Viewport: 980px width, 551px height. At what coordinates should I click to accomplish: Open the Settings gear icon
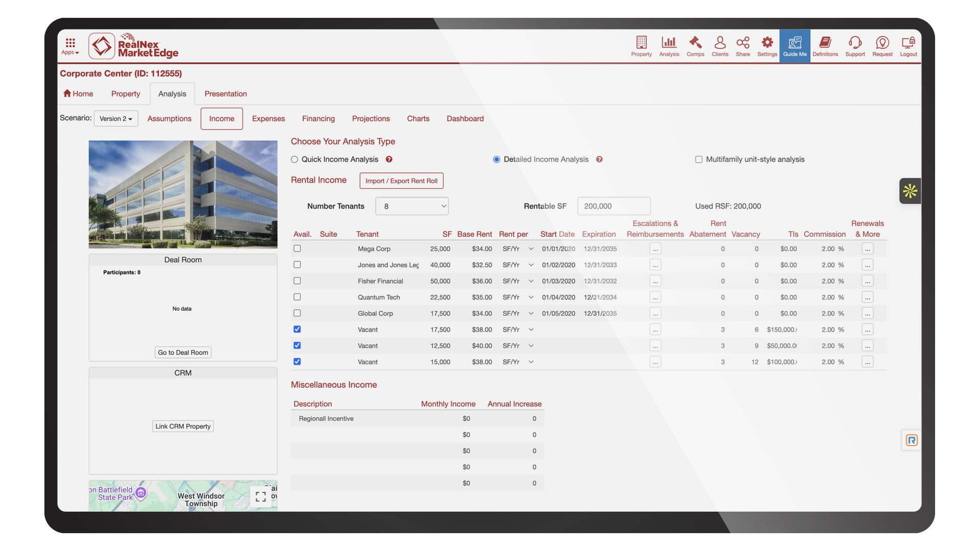point(767,46)
